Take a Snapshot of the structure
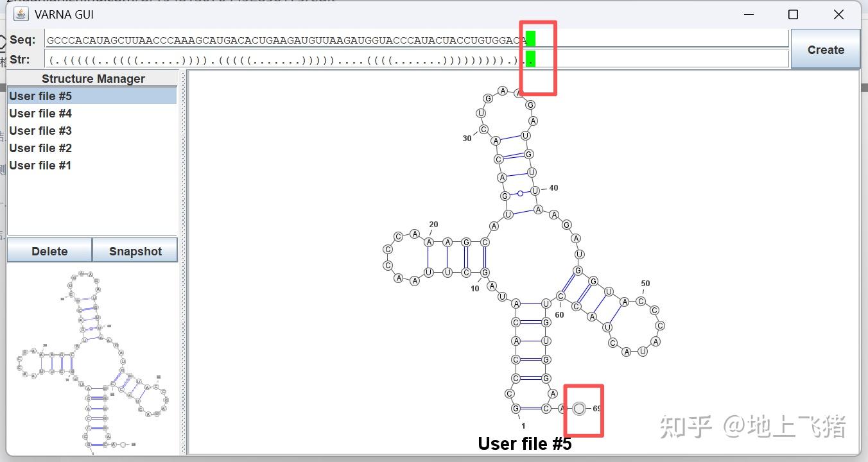 pyautogui.click(x=135, y=251)
